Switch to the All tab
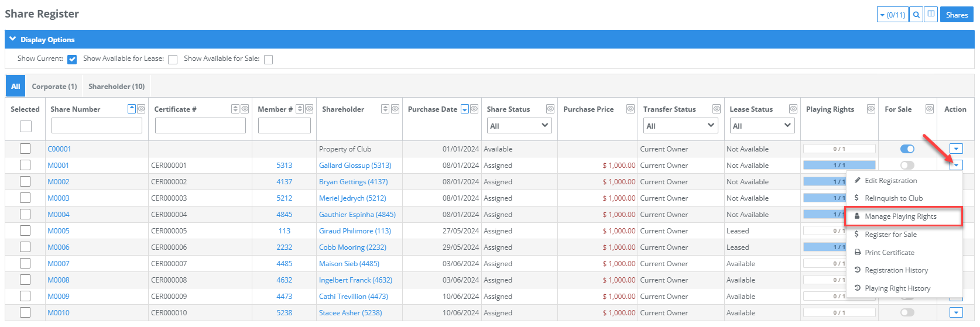The image size is (980, 327). coord(16,86)
